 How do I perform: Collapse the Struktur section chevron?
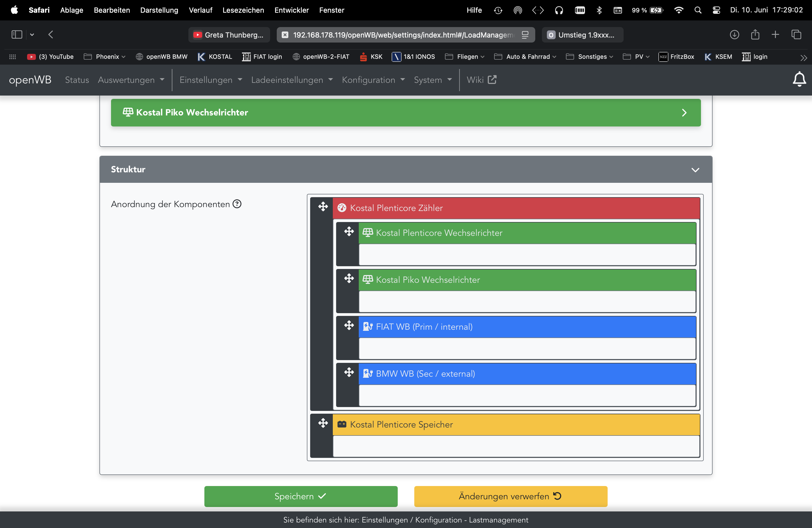(x=695, y=170)
